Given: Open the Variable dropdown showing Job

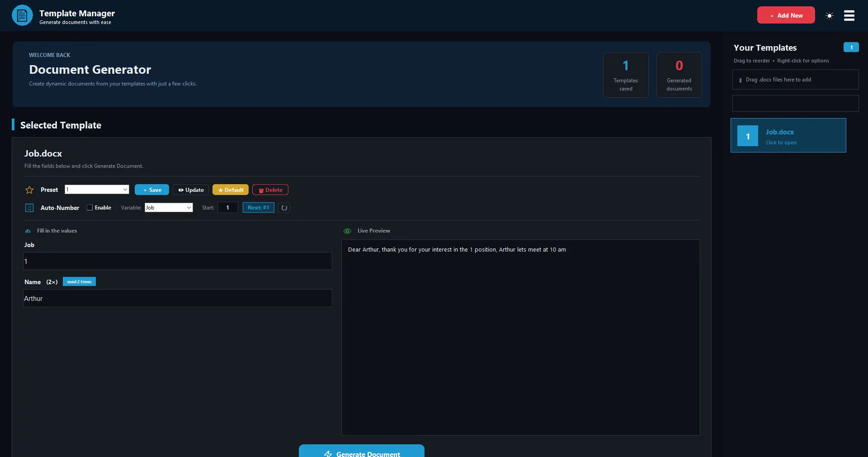Looking at the screenshot, I should tap(169, 208).
